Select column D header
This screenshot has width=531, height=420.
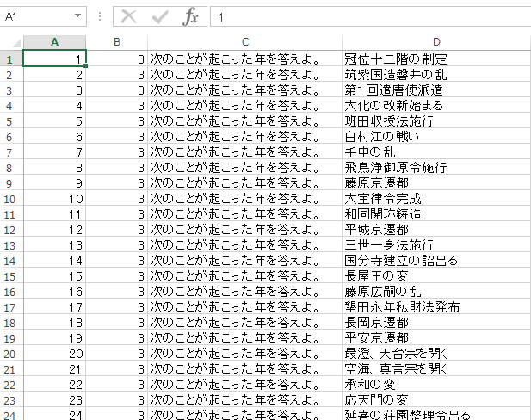coord(436,42)
